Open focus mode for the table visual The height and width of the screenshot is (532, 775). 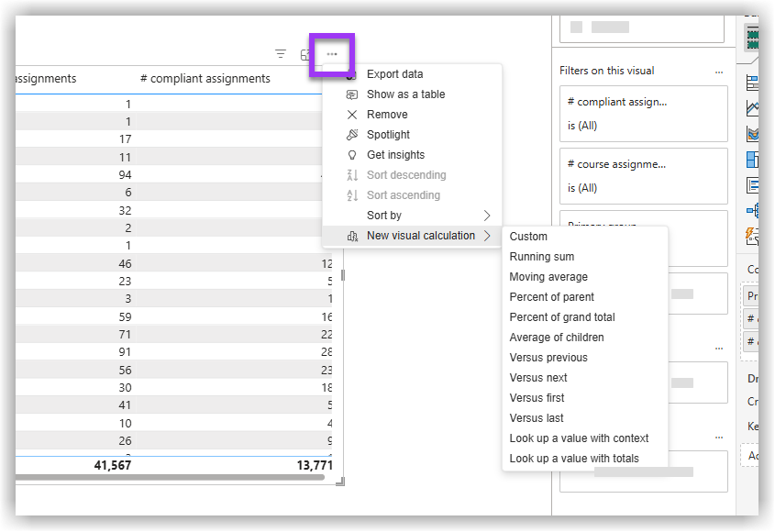coord(306,54)
